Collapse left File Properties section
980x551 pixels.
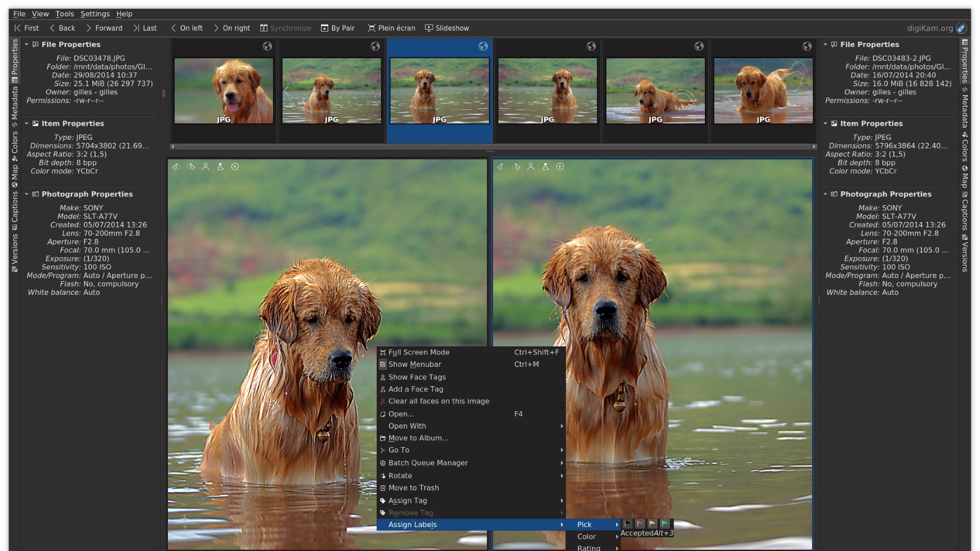click(x=27, y=44)
